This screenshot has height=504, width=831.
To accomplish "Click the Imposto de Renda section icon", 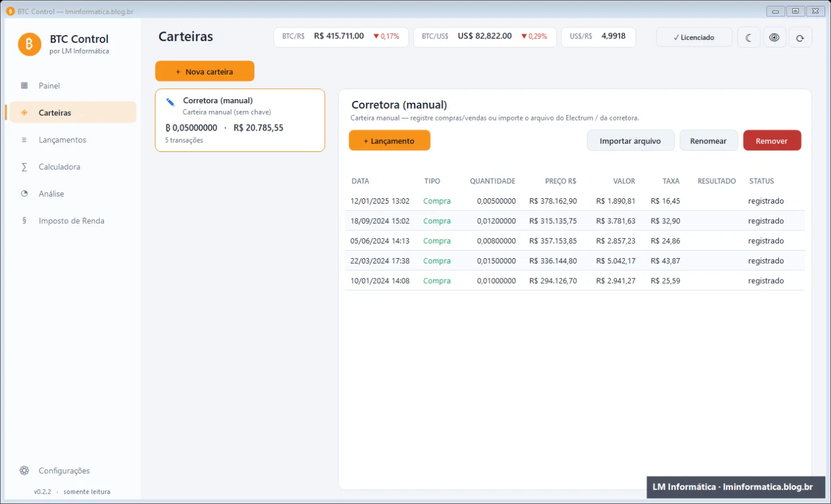I will click(24, 220).
